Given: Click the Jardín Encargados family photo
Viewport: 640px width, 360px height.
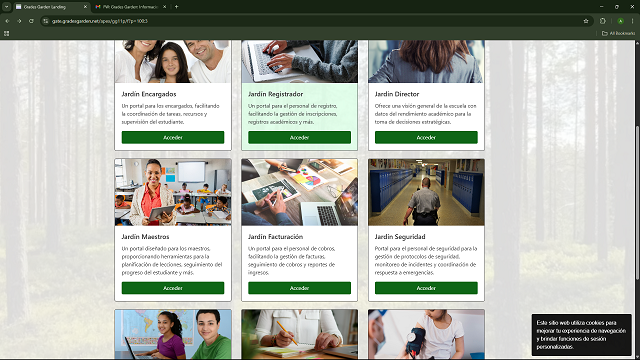Looking at the screenshot, I should [173, 61].
